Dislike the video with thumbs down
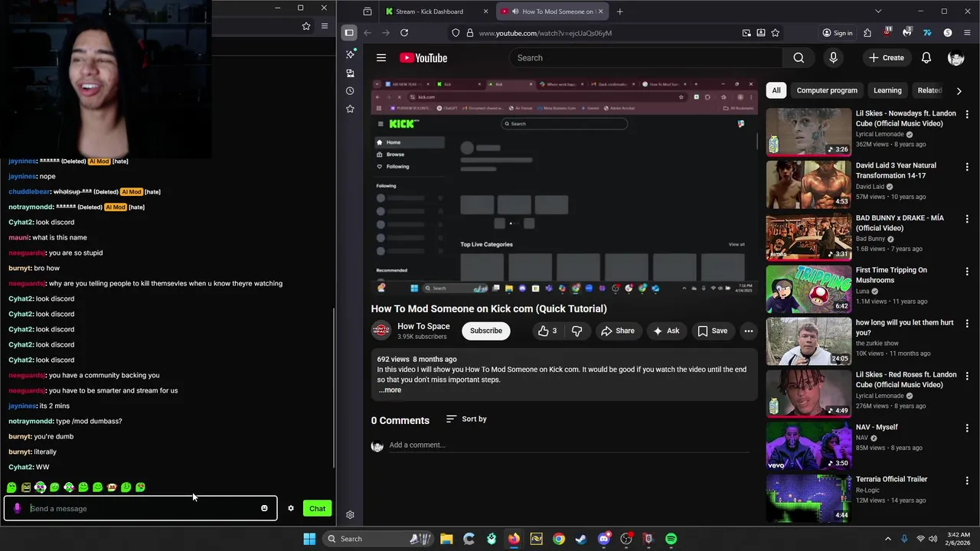This screenshot has width=980, height=551. click(x=577, y=331)
